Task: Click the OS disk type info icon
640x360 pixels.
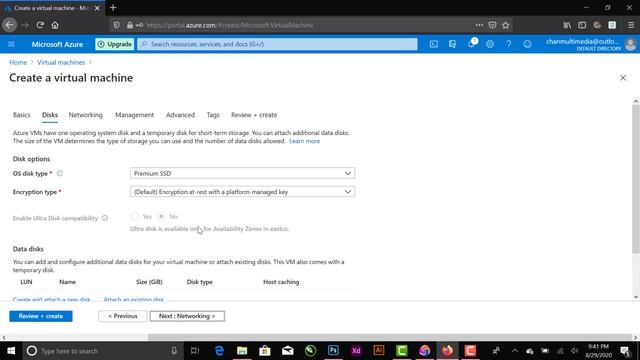Action: (x=60, y=173)
